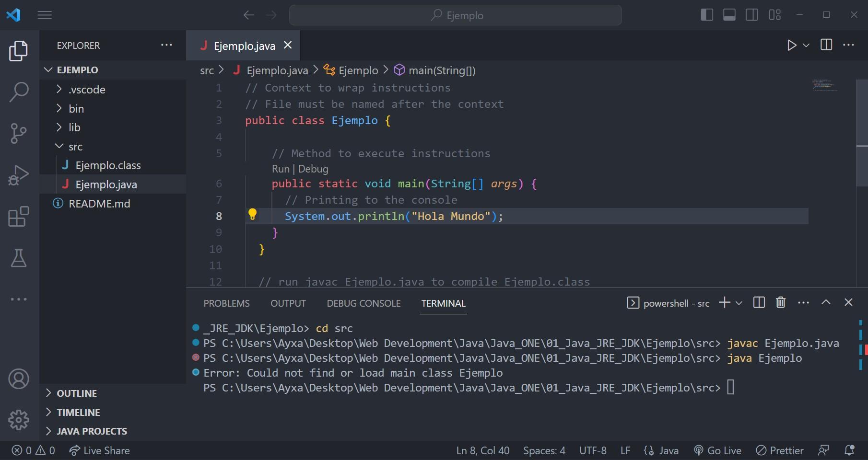Collapse the src folder
The height and width of the screenshot is (460, 868).
(113, 147)
